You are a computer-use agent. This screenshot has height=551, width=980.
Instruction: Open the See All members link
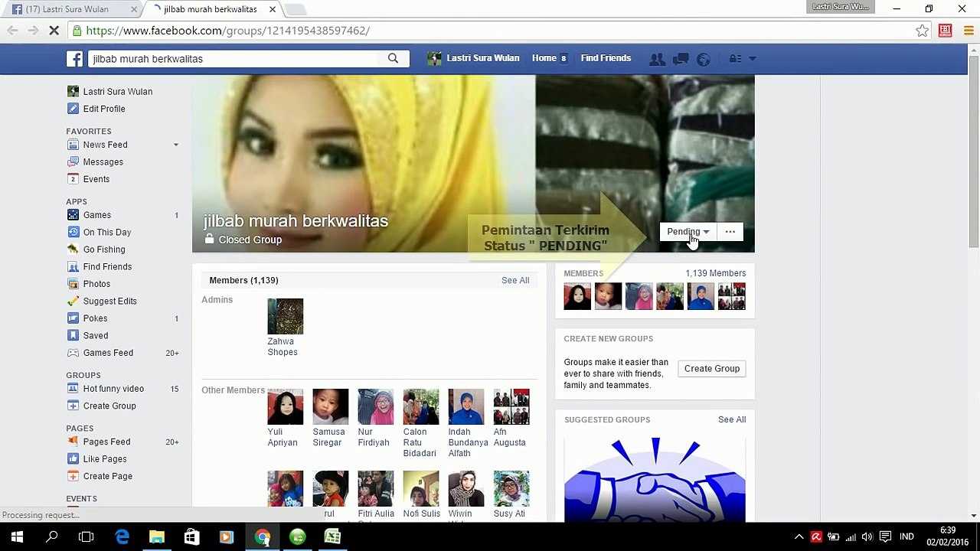click(x=515, y=280)
